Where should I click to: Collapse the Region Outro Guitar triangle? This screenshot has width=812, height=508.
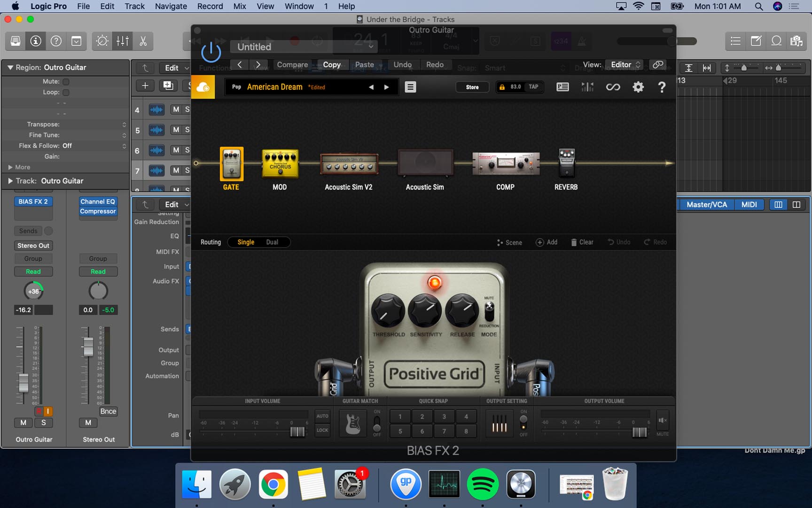[10, 67]
